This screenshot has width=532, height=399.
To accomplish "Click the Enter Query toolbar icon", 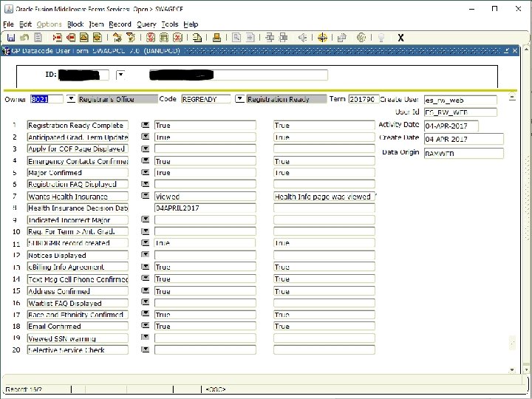I will 150,38.
